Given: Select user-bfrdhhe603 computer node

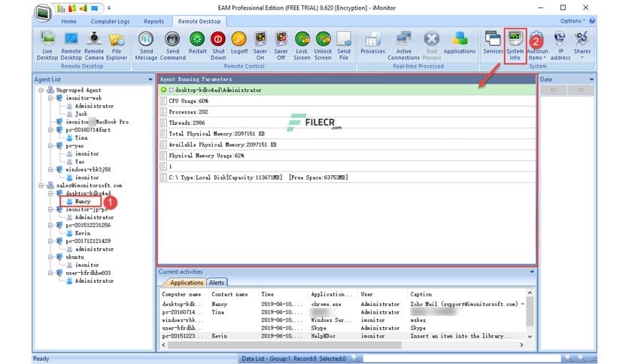Looking at the screenshot, I should 88,273.
